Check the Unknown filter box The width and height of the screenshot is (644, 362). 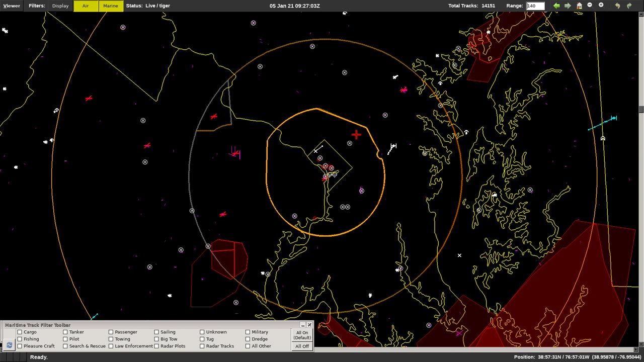[202, 332]
